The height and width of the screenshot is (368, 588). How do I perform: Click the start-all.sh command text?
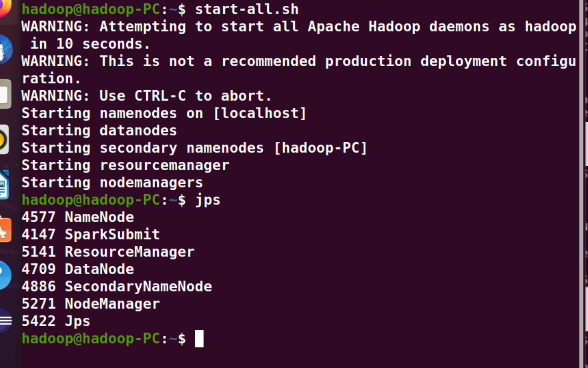click(x=247, y=9)
